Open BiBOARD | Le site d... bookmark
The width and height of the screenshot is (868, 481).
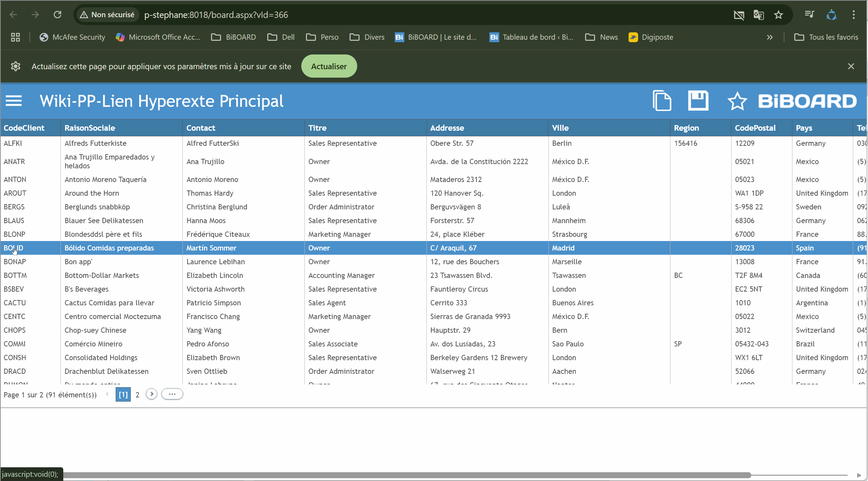(436, 37)
